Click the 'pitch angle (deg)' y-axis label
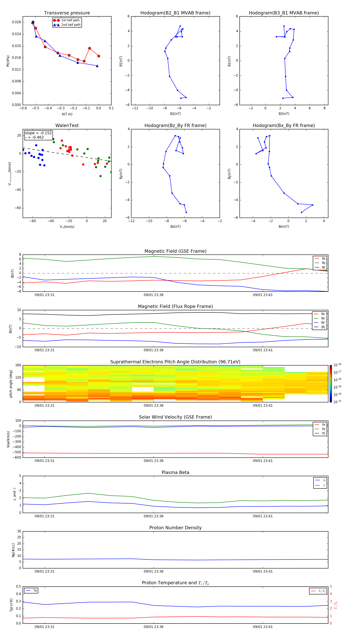Image resolution: width=351 pixels, height=644 pixels. [x=11, y=384]
